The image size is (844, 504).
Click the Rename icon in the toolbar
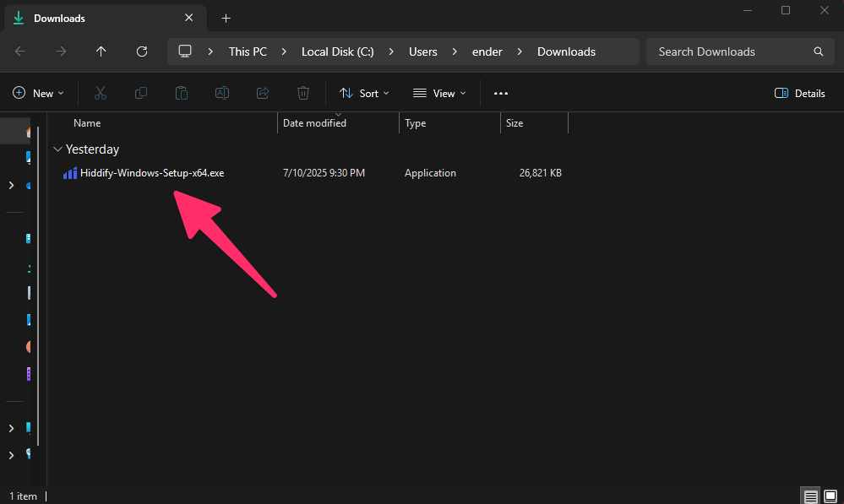221,93
